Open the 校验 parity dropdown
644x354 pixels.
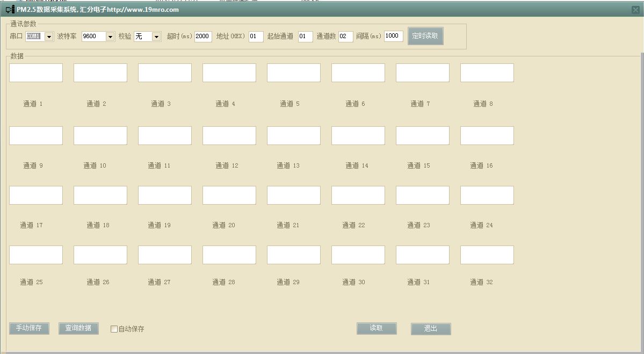pos(156,37)
